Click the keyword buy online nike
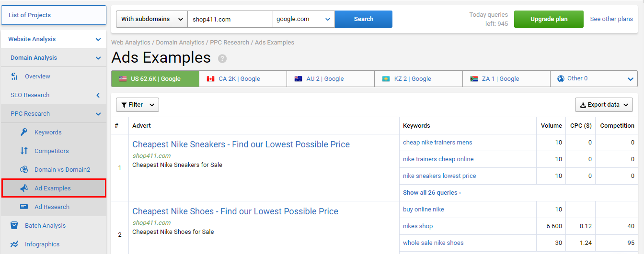 click(424, 210)
